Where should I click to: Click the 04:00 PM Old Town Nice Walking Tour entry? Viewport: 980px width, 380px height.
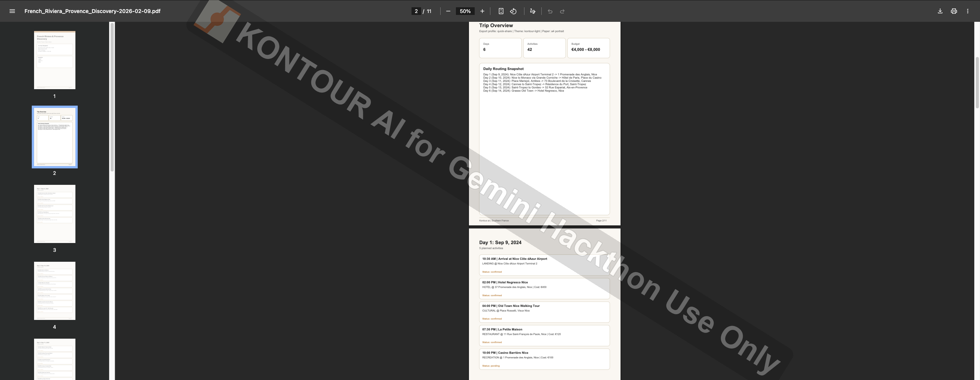point(544,312)
